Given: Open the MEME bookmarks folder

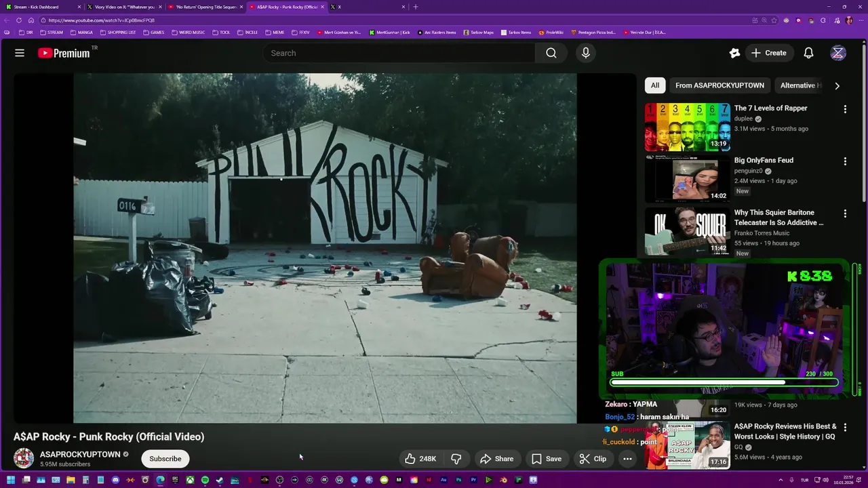Looking at the screenshot, I should (275, 32).
